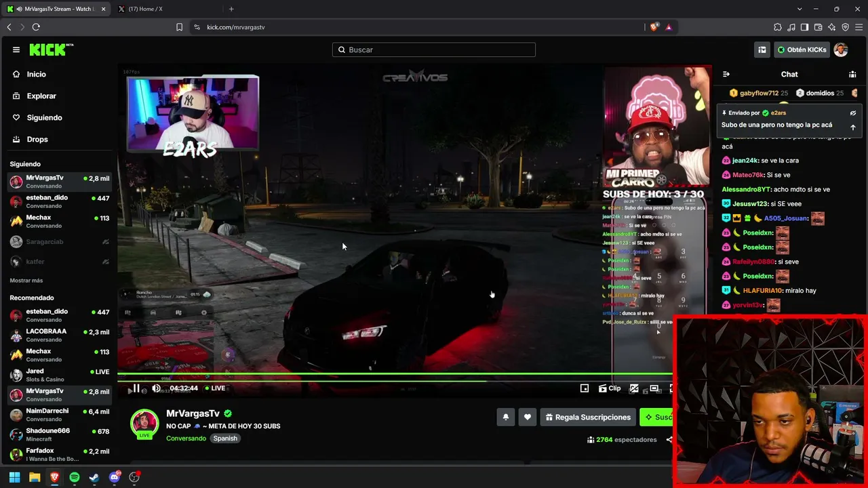Viewport: 868px width, 488px height.
Task: Click the Spanish language tag
Action: (225, 439)
